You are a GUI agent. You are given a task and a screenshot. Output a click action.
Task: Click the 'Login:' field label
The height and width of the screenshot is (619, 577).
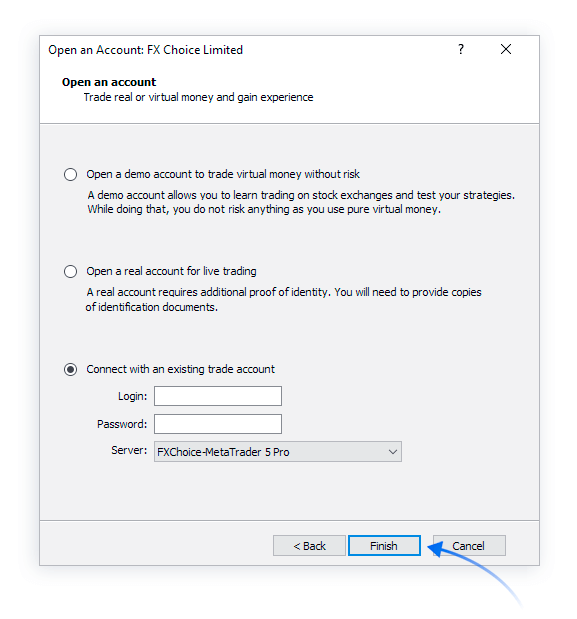[x=133, y=396]
